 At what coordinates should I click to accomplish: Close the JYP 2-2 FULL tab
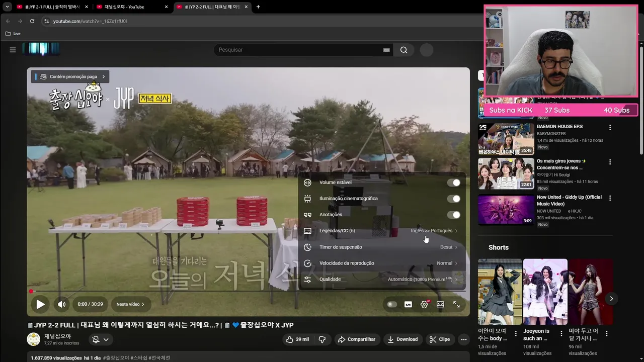[246, 7]
